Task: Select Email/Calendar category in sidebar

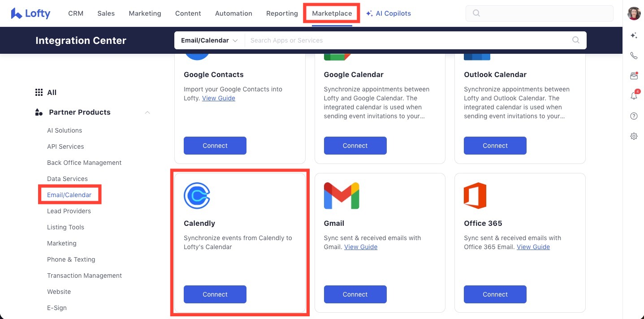Action: (69, 195)
